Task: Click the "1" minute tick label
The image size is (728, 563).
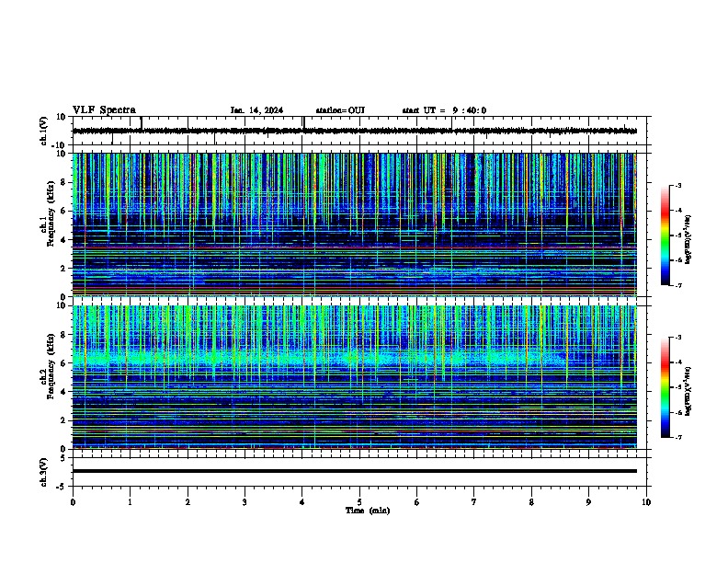Action: click(130, 502)
